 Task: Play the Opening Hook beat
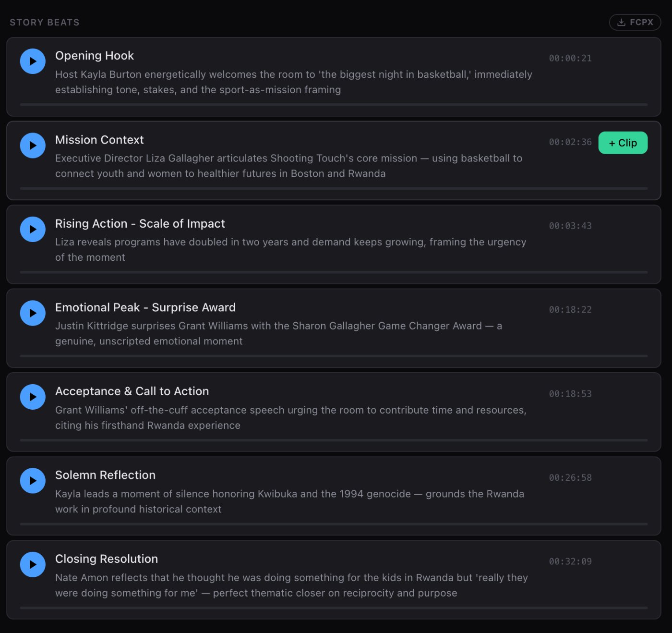click(33, 61)
